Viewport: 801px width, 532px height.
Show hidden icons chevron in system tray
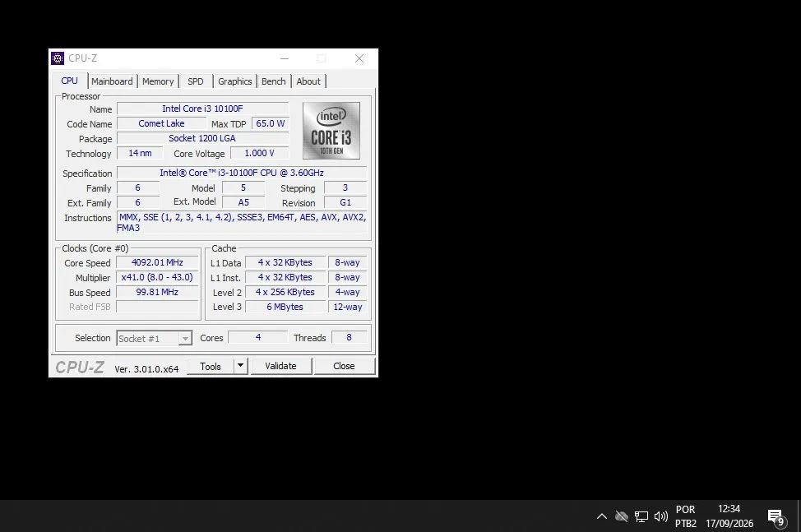pyautogui.click(x=602, y=516)
